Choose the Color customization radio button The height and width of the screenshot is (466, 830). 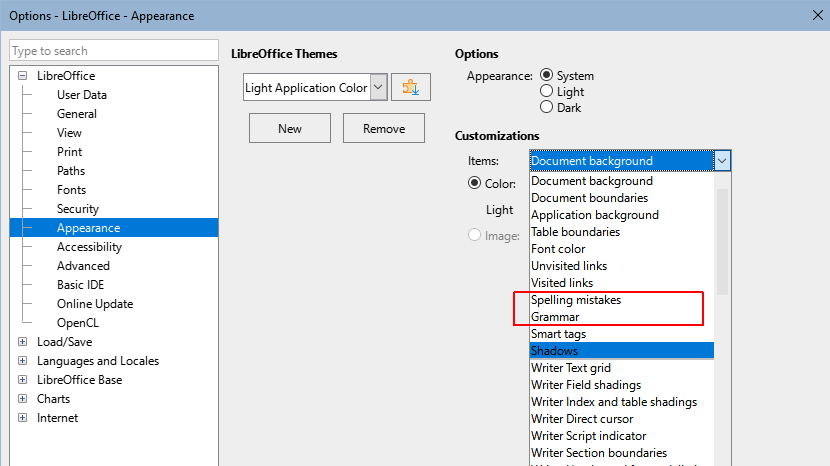(x=474, y=183)
